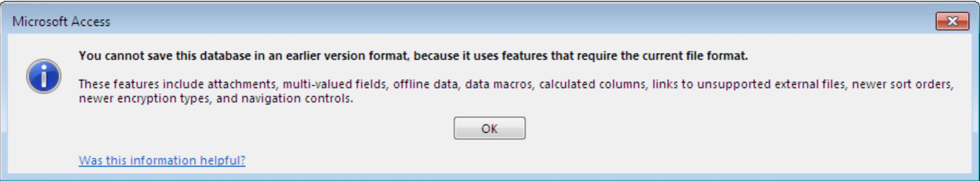The height and width of the screenshot is (181, 980).
Task: Click 'newer encryption types' on the second line
Action: point(145,99)
